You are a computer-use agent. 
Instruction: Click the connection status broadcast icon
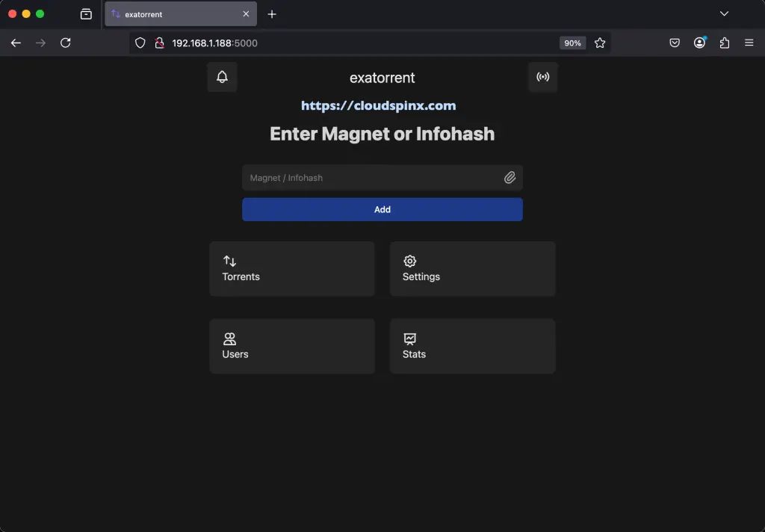point(543,77)
